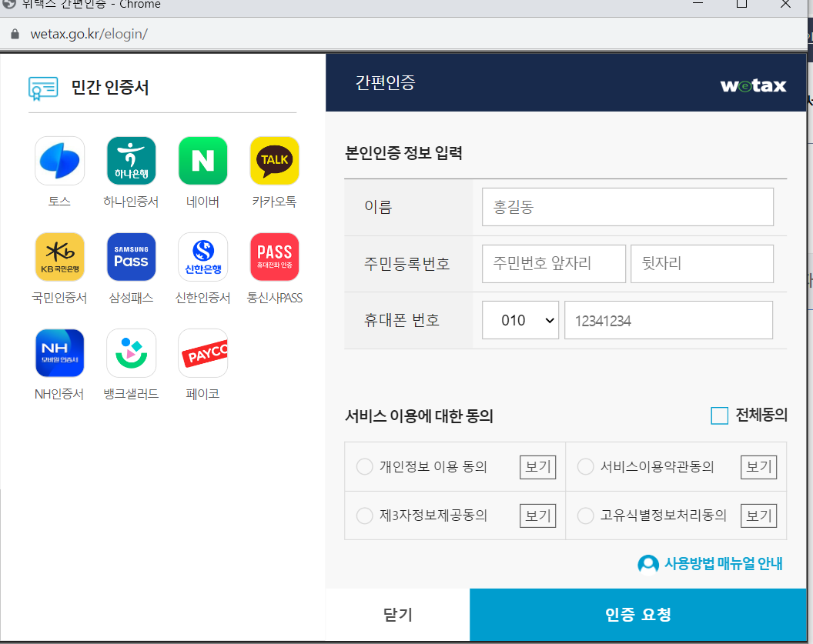The width and height of the screenshot is (813, 644).
Task: Open the 사용방법 매뉴얼 안내 link
Action: point(723,564)
